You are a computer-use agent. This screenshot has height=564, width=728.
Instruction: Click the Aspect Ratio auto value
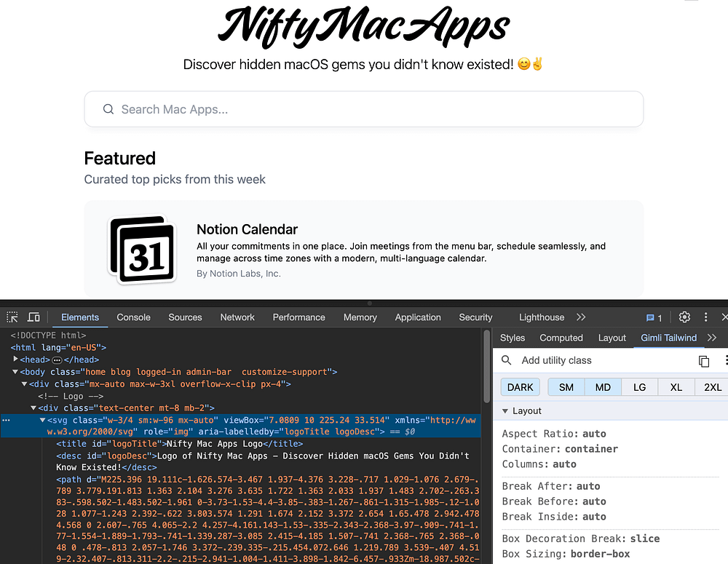click(x=594, y=434)
